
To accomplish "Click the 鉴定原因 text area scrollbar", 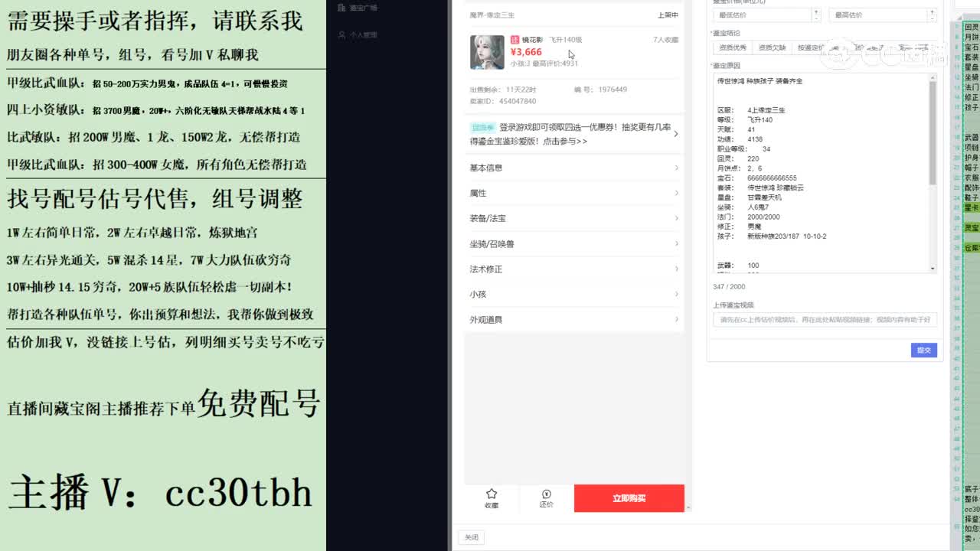I will pos(933,133).
